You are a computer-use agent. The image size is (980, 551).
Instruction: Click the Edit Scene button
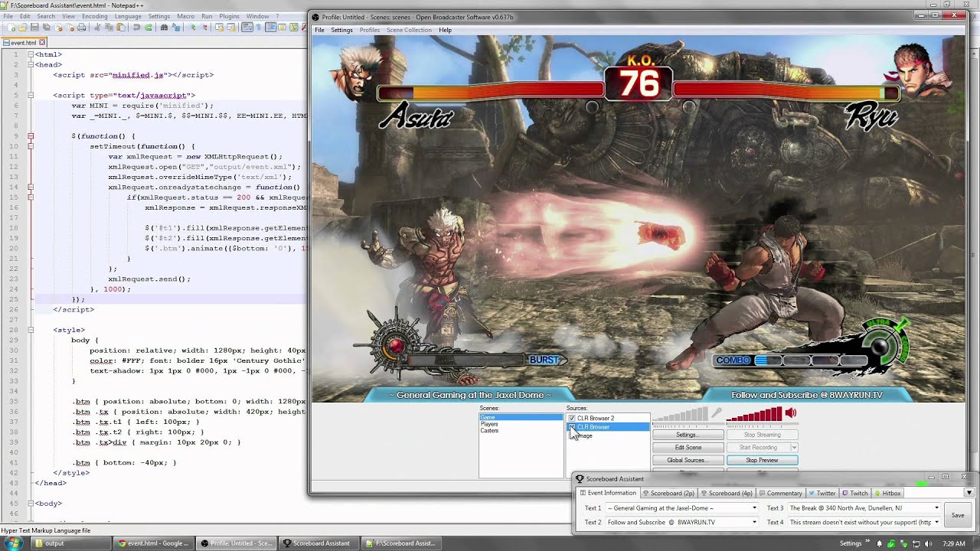point(687,448)
